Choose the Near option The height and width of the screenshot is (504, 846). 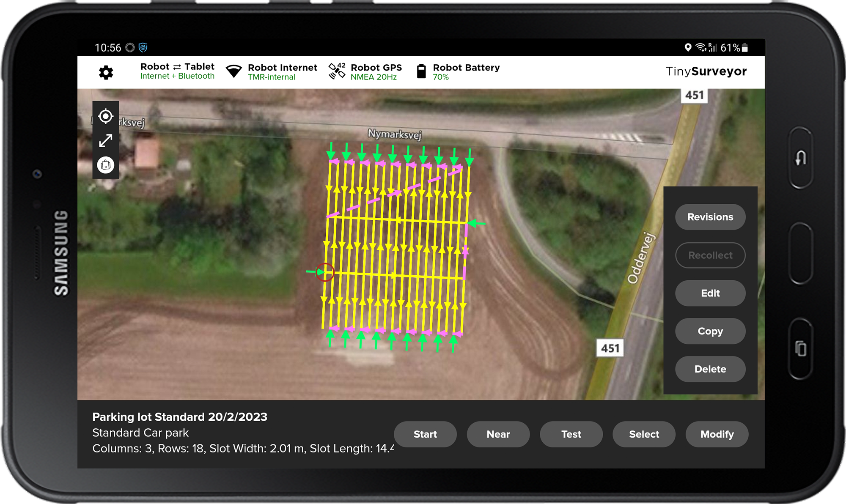tap(498, 434)
